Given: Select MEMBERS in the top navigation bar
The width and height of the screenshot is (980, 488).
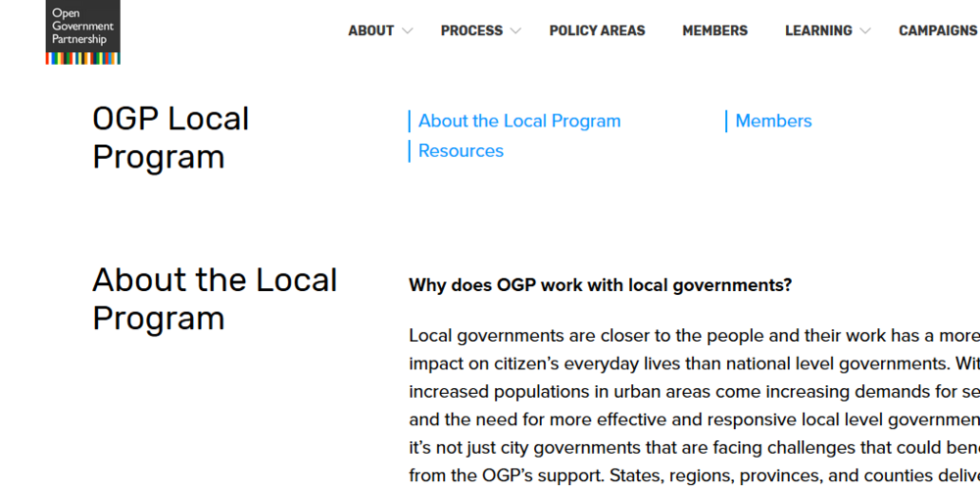Looking at the screenshot, I should (714, 30).
